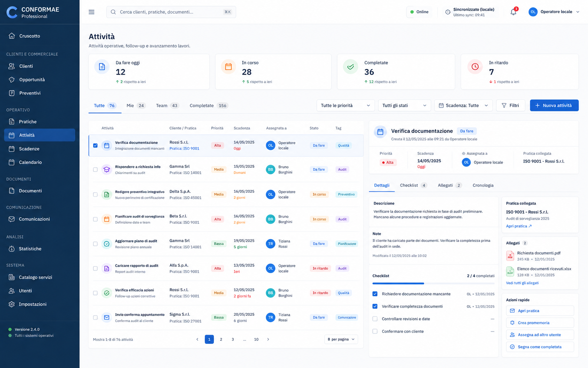Open the Tutti gli stati dropdown
Image resolution: width=588 pixels, height=368 pixels.
pyautogui.click(x=404, y=106)
